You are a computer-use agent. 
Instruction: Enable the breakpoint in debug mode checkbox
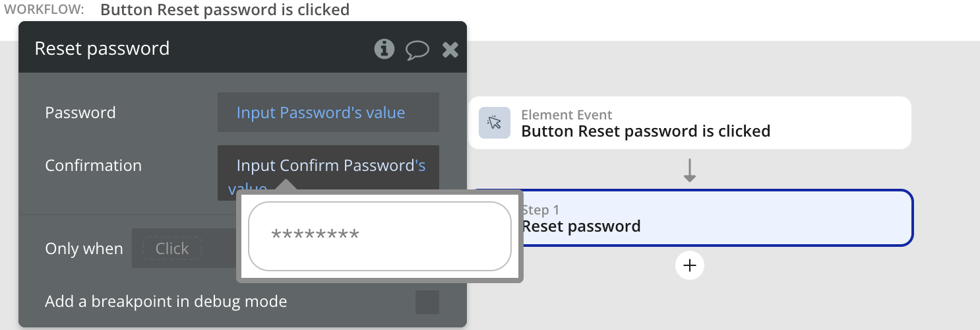coord(427,302)
